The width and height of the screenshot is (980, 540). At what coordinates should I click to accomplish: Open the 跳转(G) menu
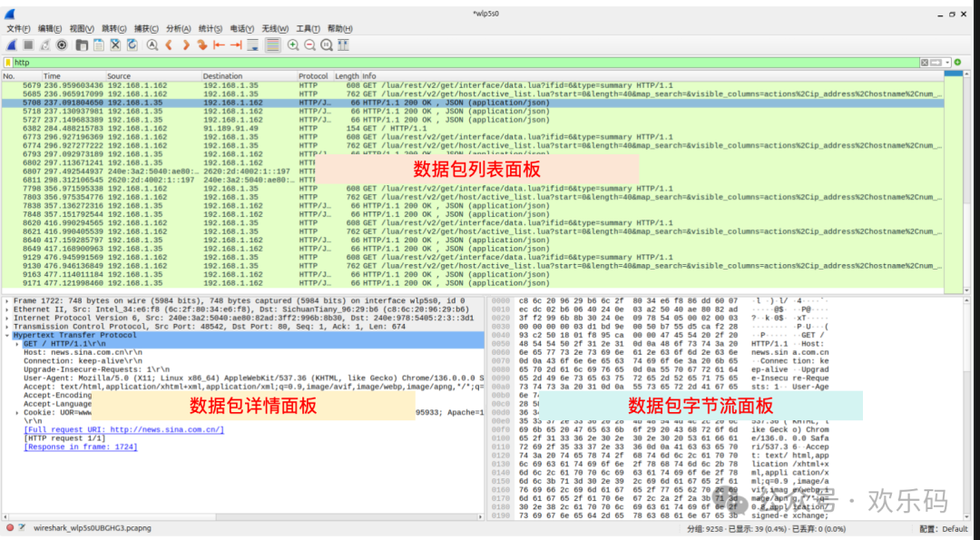point(114,29)
